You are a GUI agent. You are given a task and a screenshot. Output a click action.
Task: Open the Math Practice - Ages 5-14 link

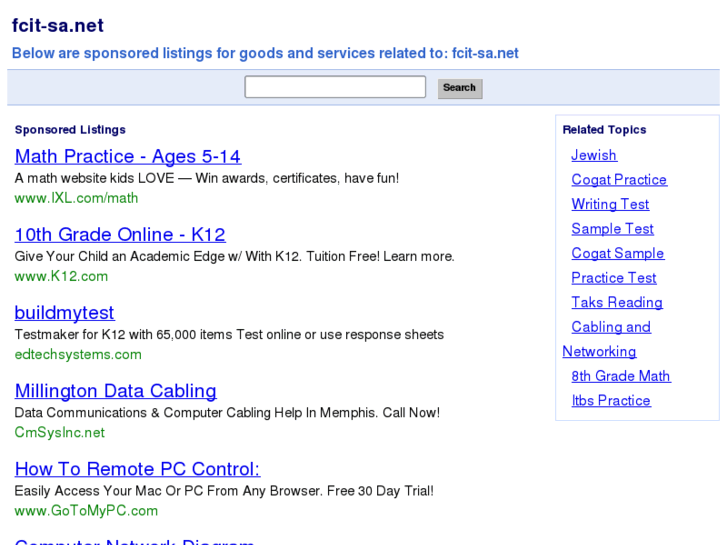point(127,156)
